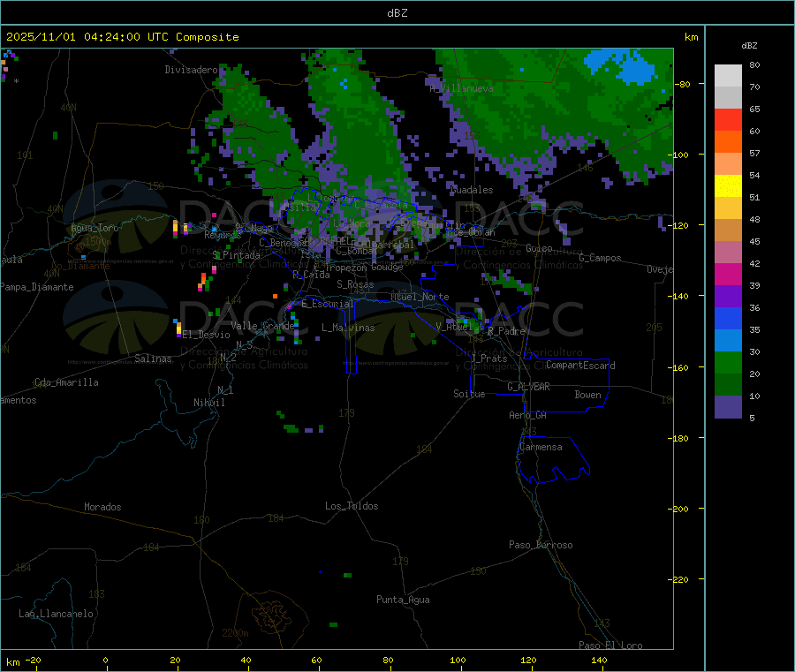Click the dBZ title at top
Screen dimensions: 795x672
tap(397, 13)
